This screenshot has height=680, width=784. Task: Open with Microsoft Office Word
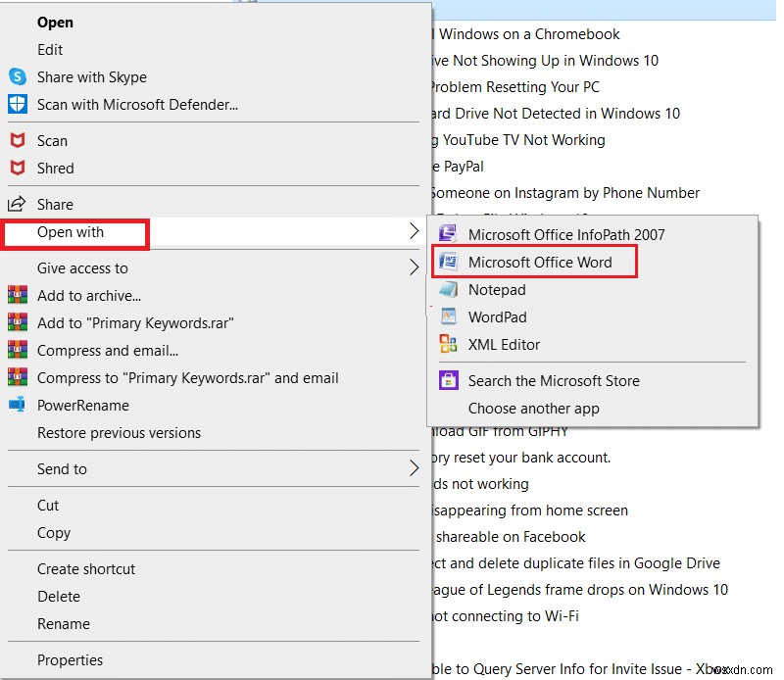coord(593,262)
